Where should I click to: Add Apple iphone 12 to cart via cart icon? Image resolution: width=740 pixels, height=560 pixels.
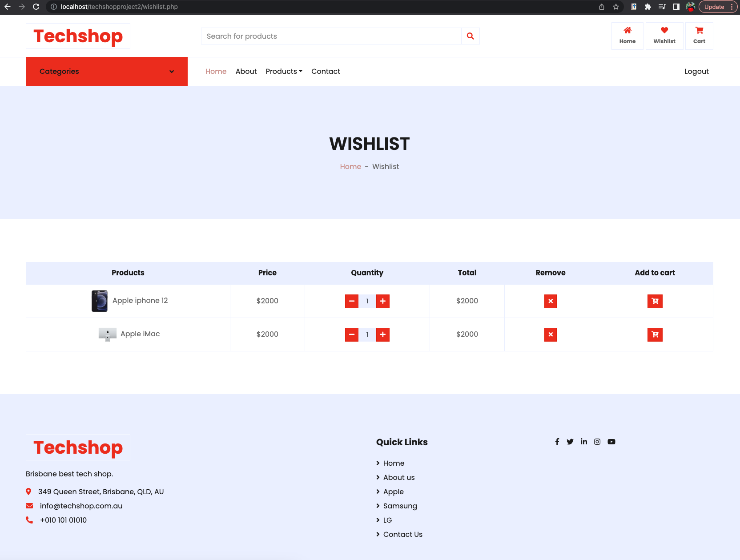(655, 301)
